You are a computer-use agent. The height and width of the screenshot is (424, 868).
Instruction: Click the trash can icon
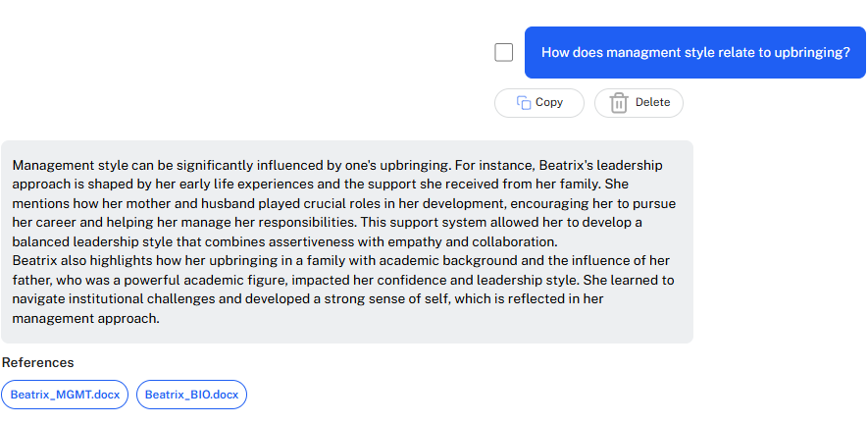coord(619,103)
